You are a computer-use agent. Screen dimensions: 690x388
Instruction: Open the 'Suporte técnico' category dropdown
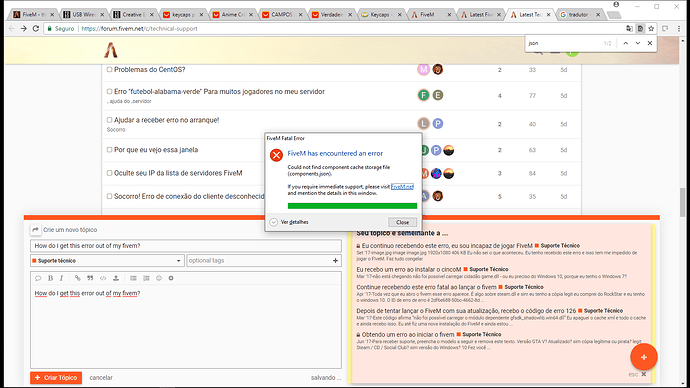107,260
